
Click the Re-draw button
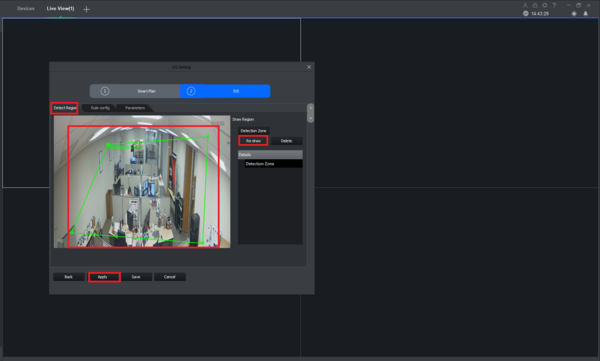click(x=253, y=141)
